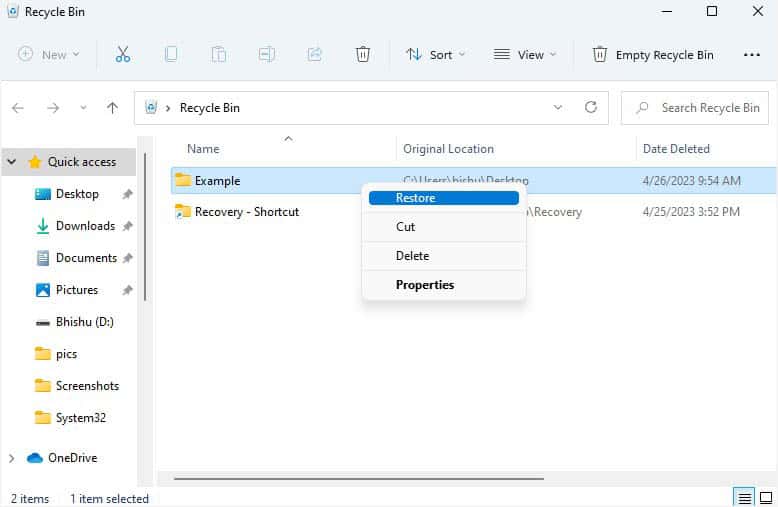Go forward with the right arrow

(x=53, y=108)
